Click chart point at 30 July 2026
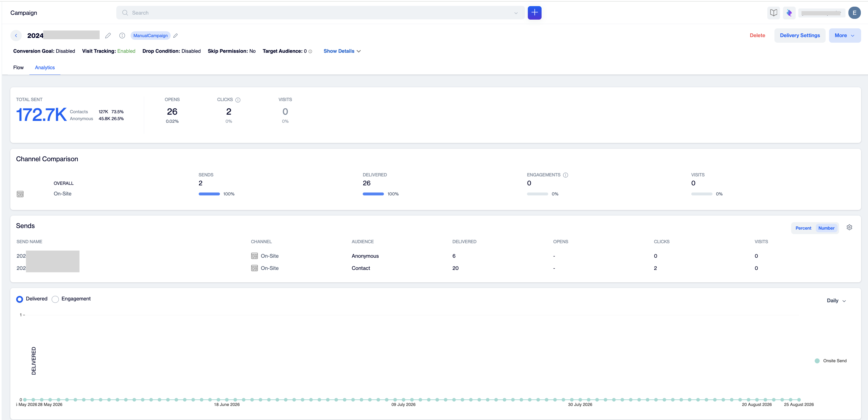This screenshot has height=420, width=868. pyautogui.click(x=580, y=400)
